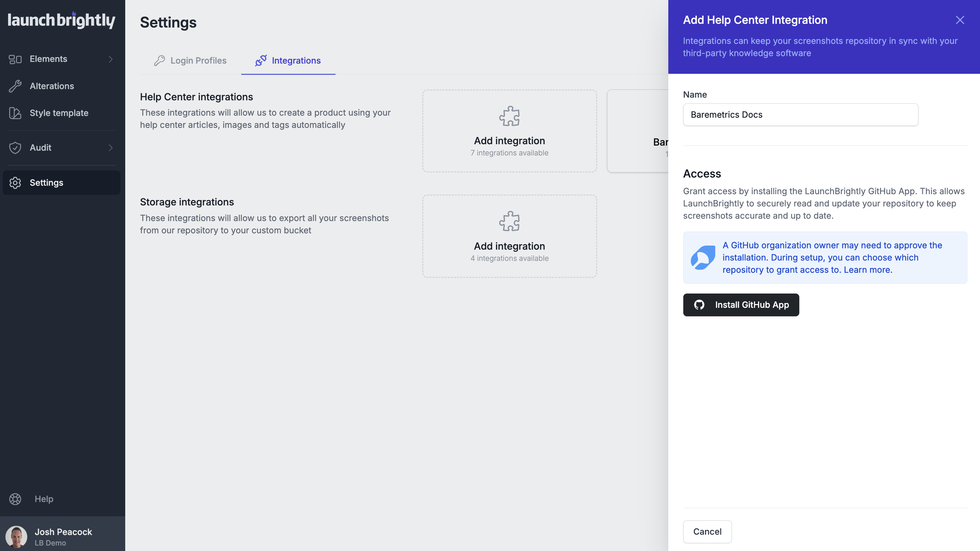Click the Name input field
The height and width of the screenshot is (551, 980).
pyautogui.click(x=800, y=115)
